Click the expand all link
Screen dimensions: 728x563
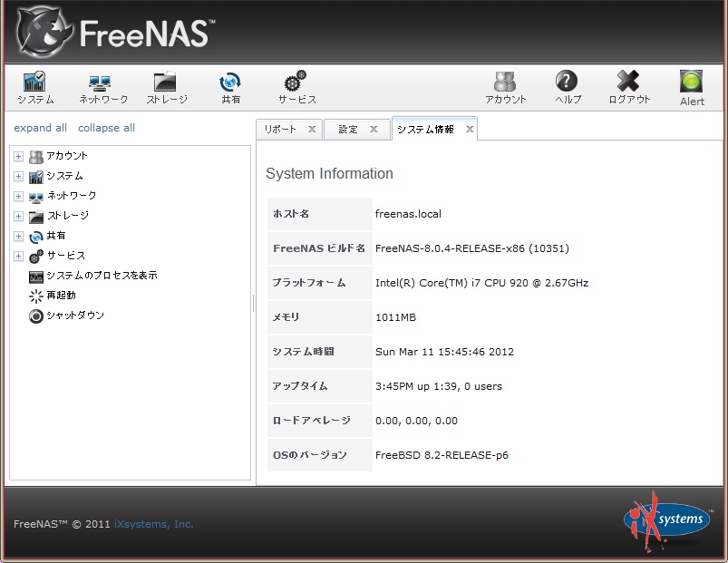point(41,128)
